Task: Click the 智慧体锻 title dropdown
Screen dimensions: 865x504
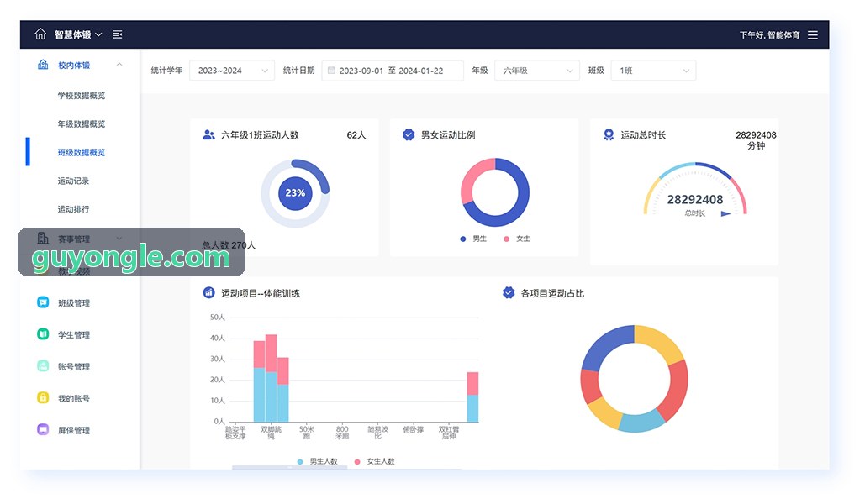Action: 78,34
